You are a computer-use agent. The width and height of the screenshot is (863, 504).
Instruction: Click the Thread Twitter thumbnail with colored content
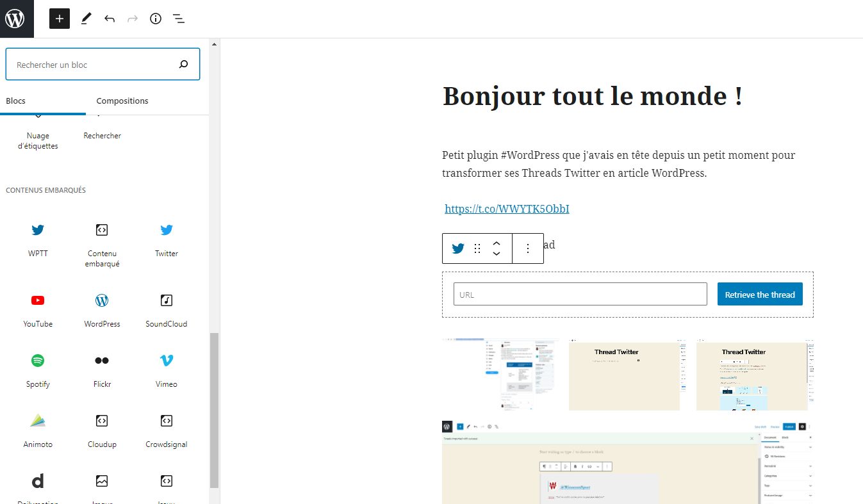coord(755,375)
